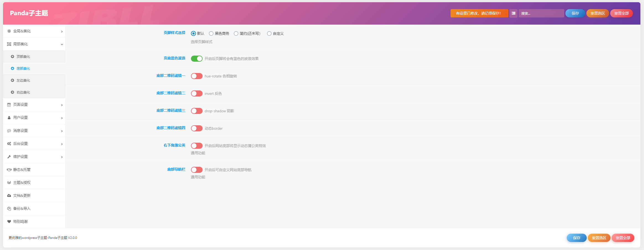The height and width of the screenshot is (250, 644).
Task: Click the Panda子主题 header title
Action: (29, 13)
